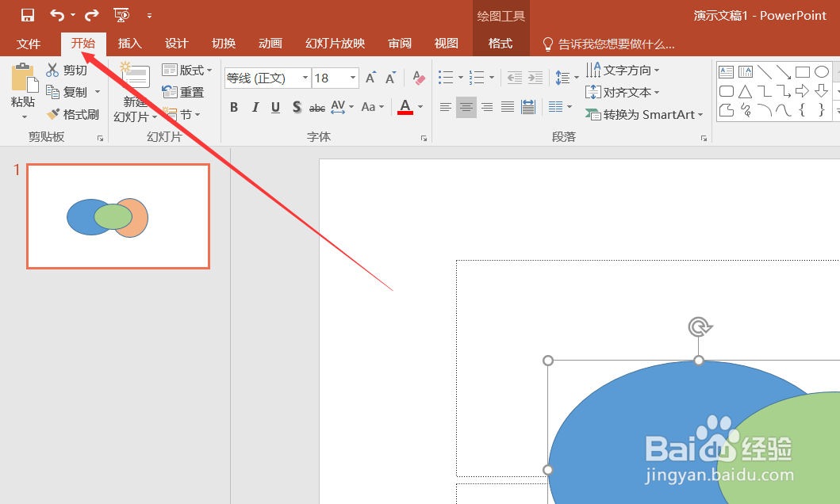The image size is (840, 504).
Task: Expand the 粘贴 paste options arrow
Action: 24,116
